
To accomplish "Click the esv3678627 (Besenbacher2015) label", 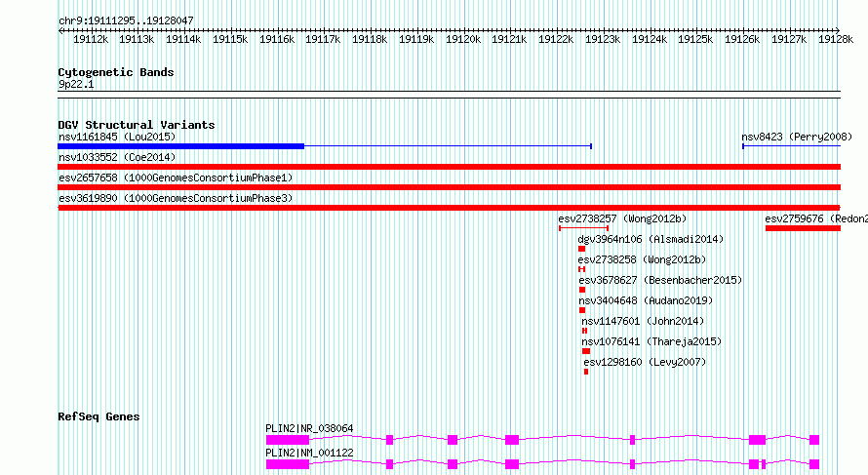I will pos(660,280).
